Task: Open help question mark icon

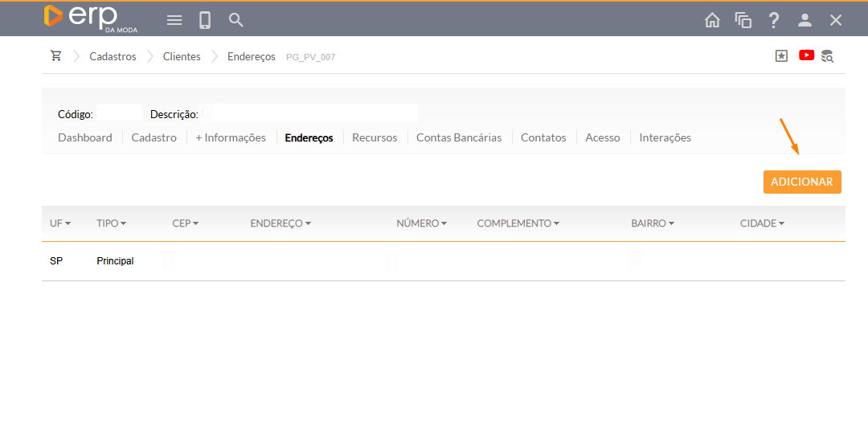Action: 773,20
